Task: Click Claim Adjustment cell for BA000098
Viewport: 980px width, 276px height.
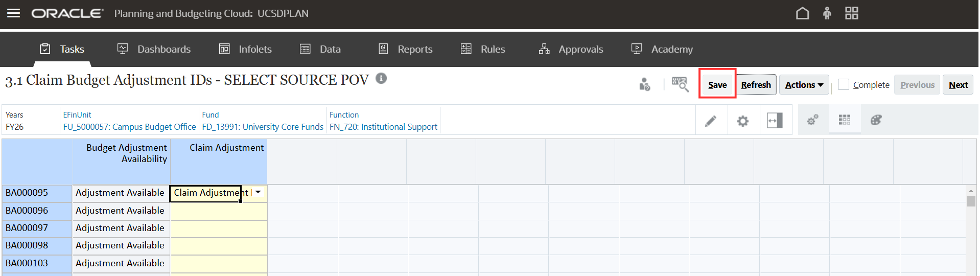Action: 219,246
